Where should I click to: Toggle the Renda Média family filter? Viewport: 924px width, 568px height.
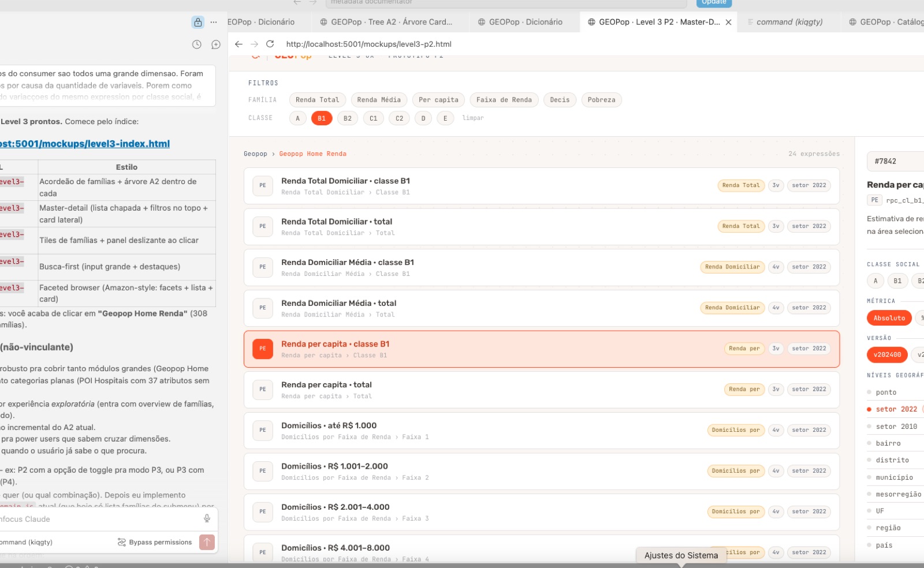point(379,100)
